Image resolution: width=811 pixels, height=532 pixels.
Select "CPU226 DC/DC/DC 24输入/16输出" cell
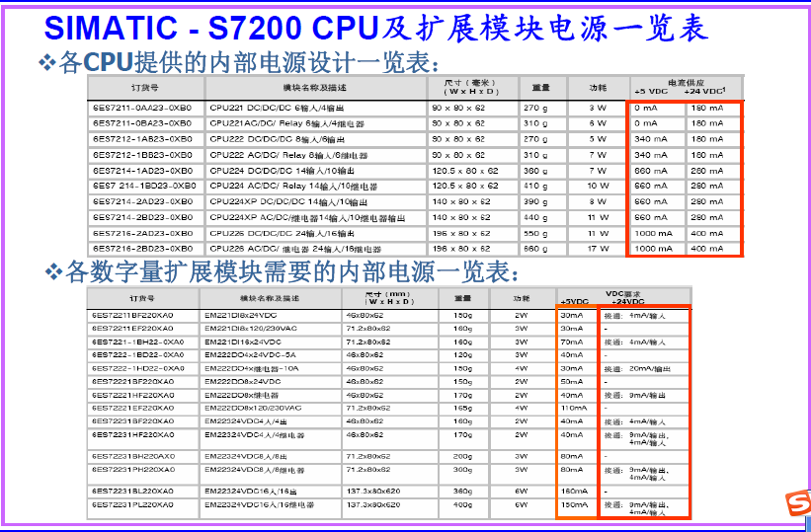coord(282,233)
